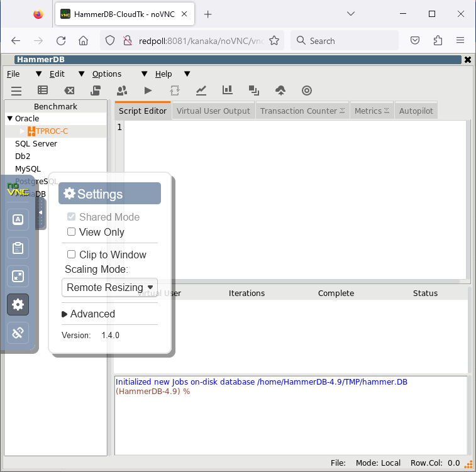
Task: Select MySQL in benchmark tree
Action: point(28,169)
